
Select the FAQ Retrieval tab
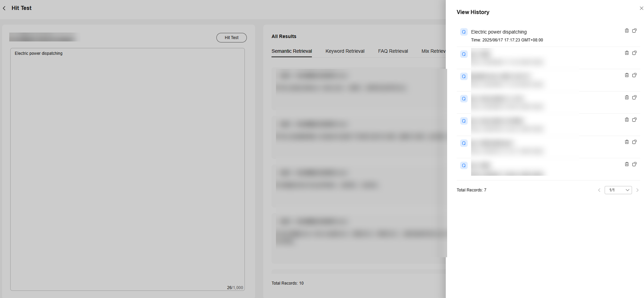click(x=393, y=51)
